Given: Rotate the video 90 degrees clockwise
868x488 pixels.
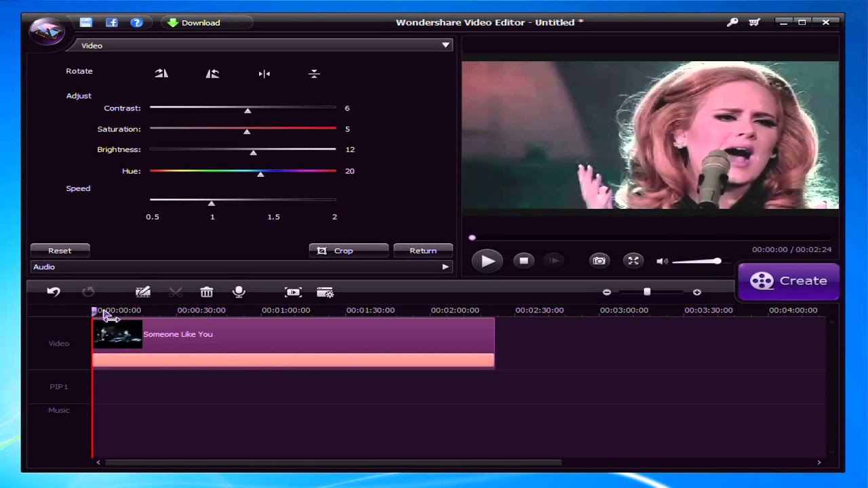Looking at the screenshot, I should [161, 73].
